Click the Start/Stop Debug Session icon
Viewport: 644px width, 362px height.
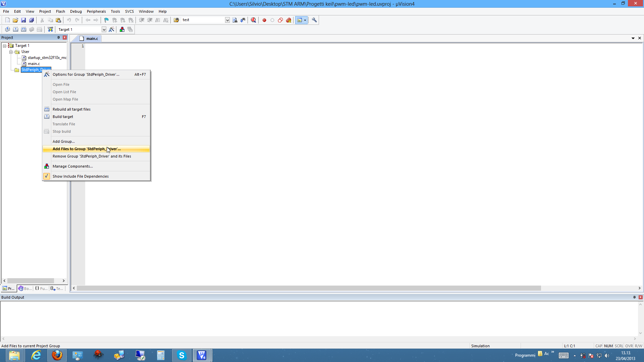point(253,20)
